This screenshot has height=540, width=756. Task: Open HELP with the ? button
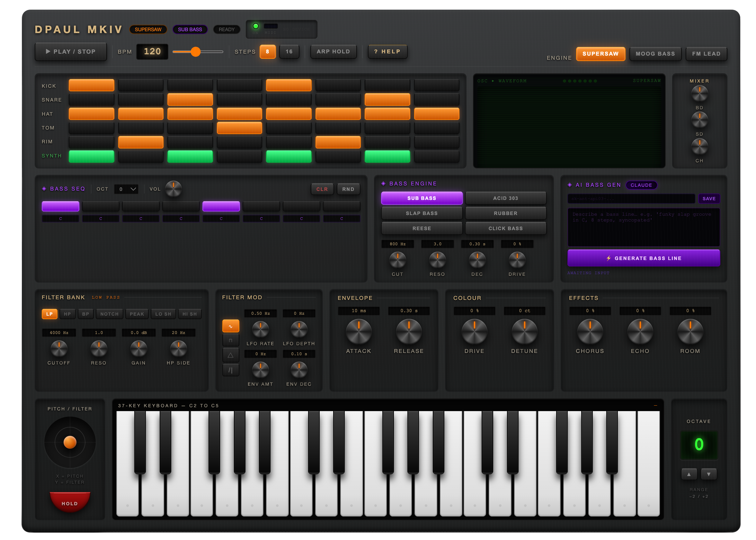387,51
